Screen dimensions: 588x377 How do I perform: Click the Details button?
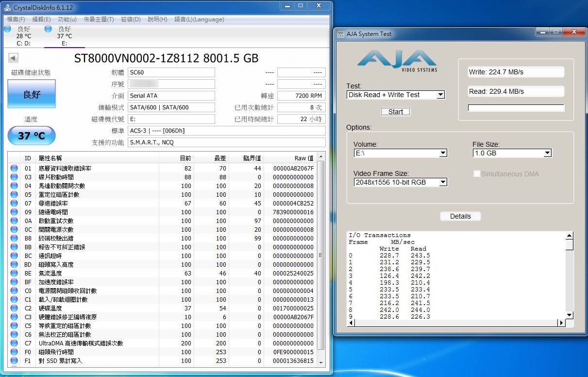(x=460, y=216)
